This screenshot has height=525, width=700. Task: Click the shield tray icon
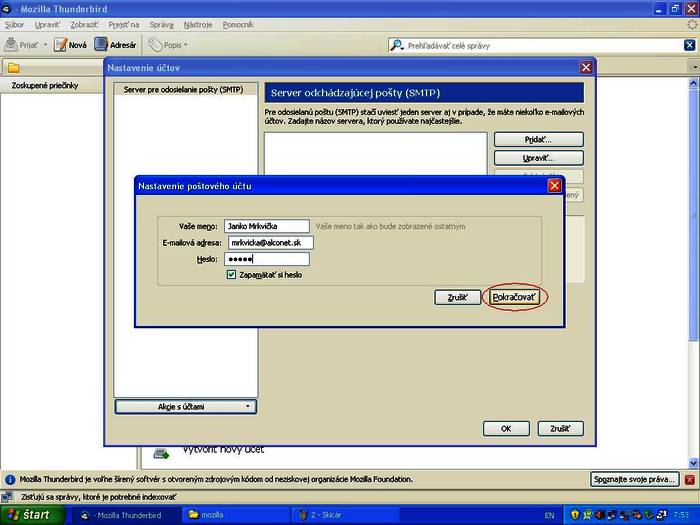click(575, 515)
